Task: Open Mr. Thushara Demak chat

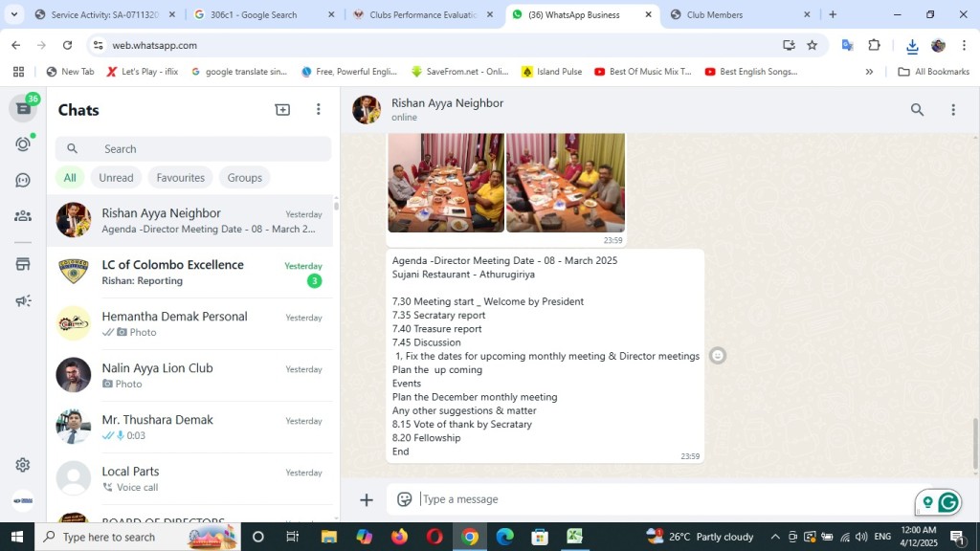Action: pos(190,428)
